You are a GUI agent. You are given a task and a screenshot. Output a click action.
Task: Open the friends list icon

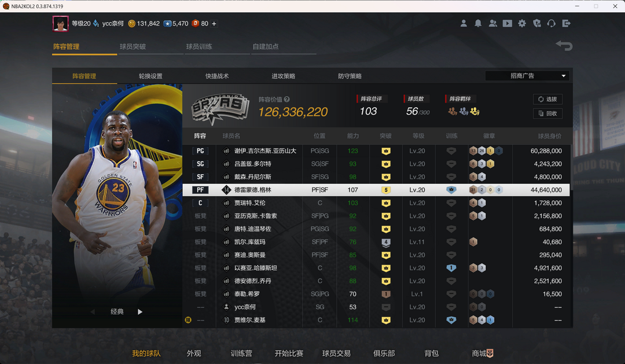[492, 24]
